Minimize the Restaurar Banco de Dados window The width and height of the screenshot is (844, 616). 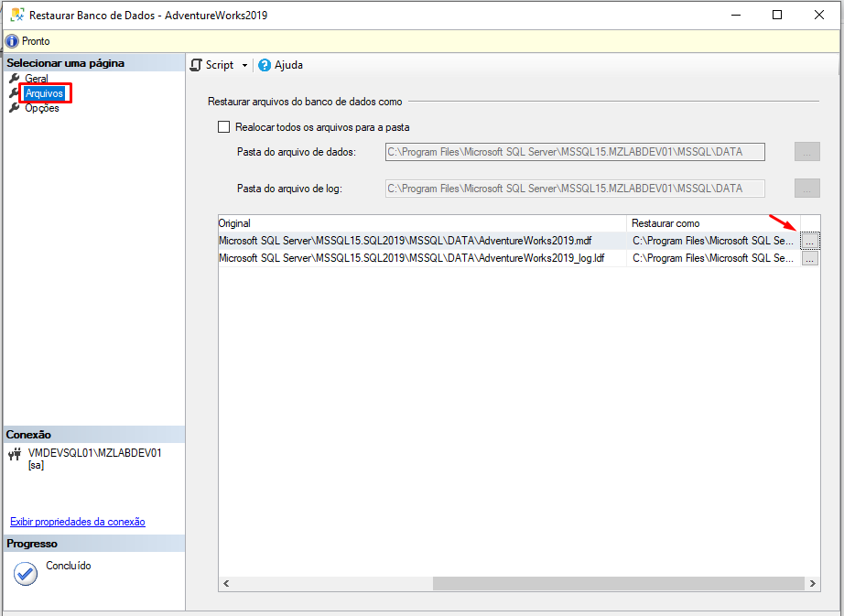(x=736, y=15)
